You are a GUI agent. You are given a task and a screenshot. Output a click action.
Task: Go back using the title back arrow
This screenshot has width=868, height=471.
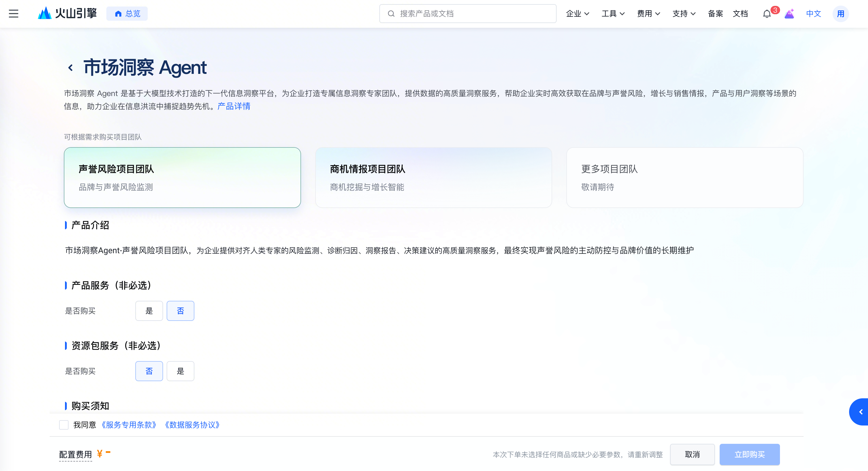click(x=70, y=68)
